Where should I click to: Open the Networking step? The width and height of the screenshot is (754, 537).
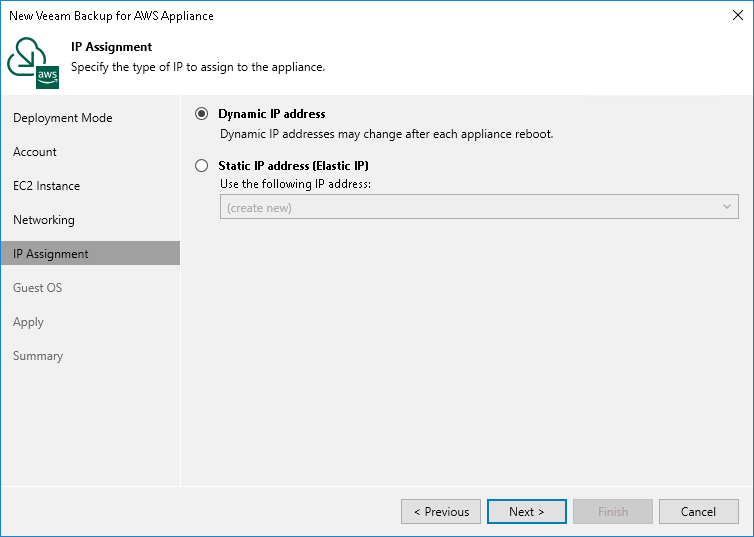44,220
